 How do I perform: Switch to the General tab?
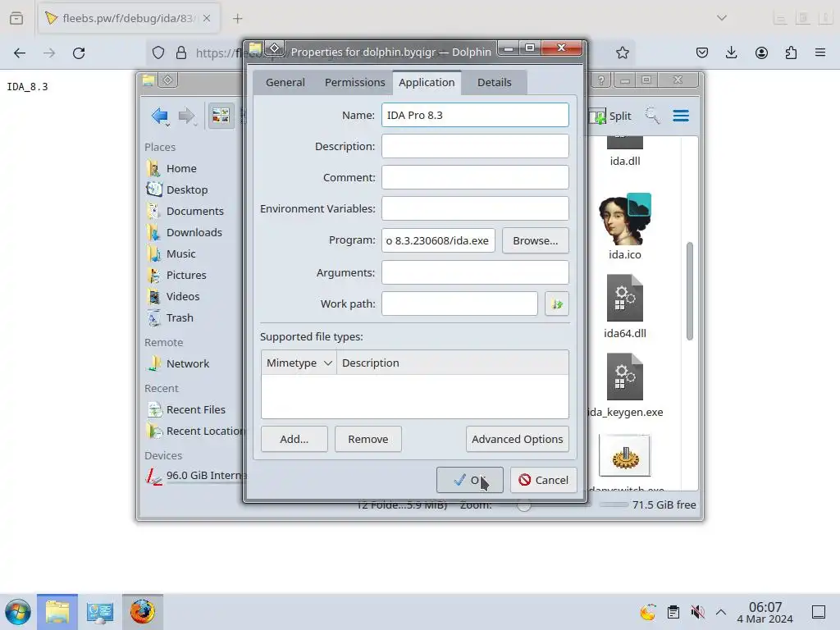(x=285, y=83)
